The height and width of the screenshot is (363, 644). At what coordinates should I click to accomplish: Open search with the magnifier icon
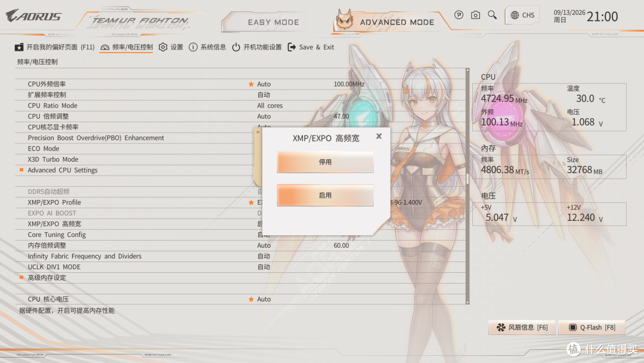pyautogui.click(x=492, y=15)
